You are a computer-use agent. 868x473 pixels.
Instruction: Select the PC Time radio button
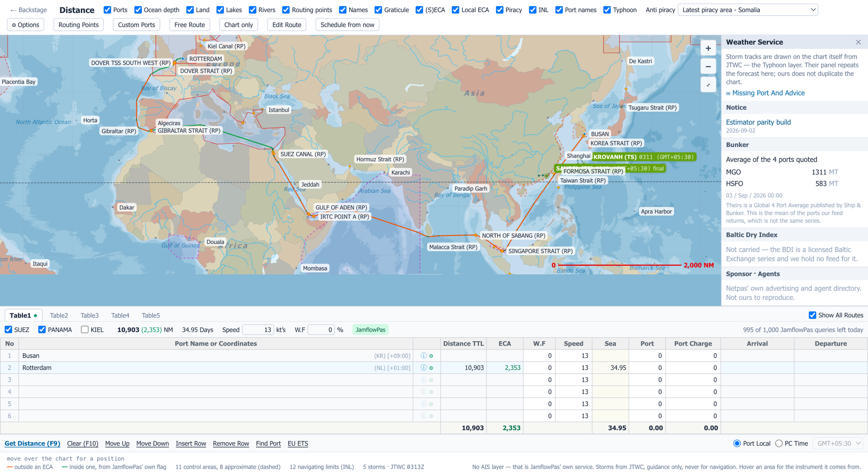779,443
